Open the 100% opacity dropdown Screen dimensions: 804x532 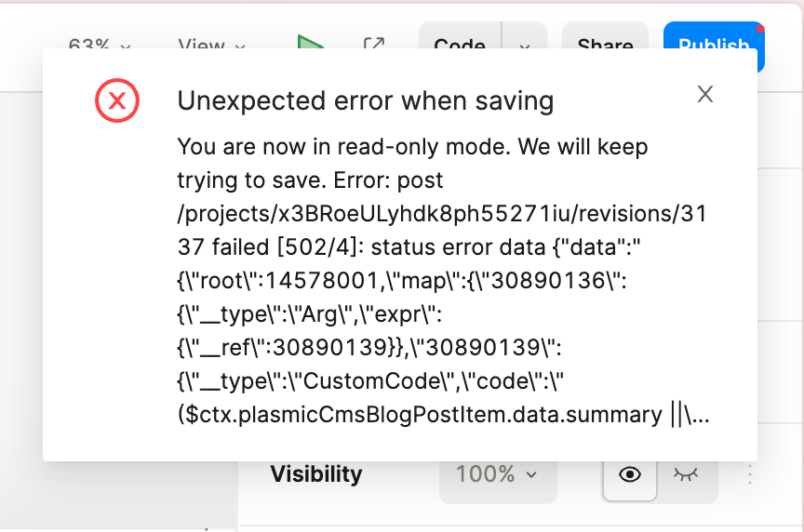click(497, 474)
